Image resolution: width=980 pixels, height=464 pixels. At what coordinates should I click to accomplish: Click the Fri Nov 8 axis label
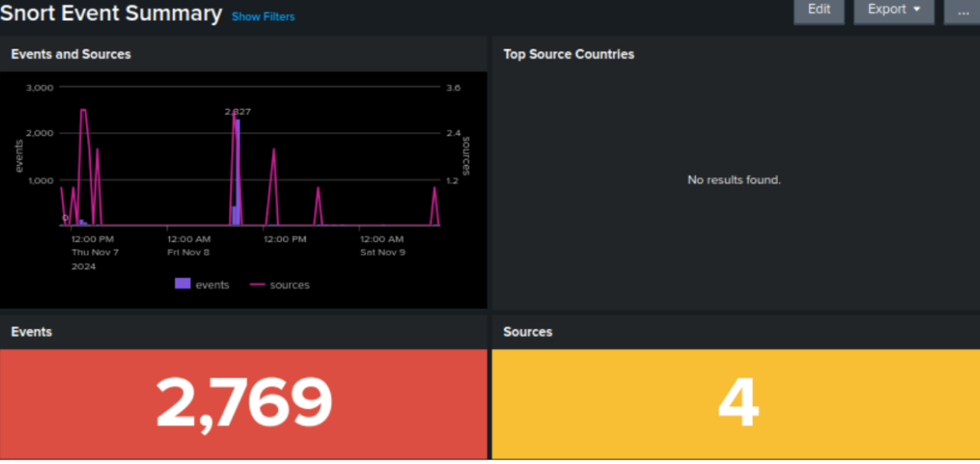188,252
